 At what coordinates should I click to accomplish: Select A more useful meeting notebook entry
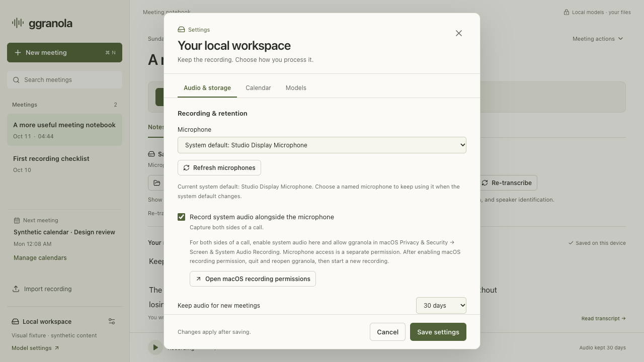point(64,130)
